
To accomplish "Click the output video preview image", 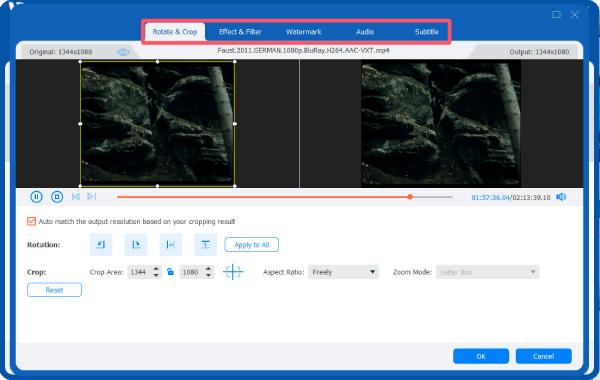I will (x=441, y=123).
